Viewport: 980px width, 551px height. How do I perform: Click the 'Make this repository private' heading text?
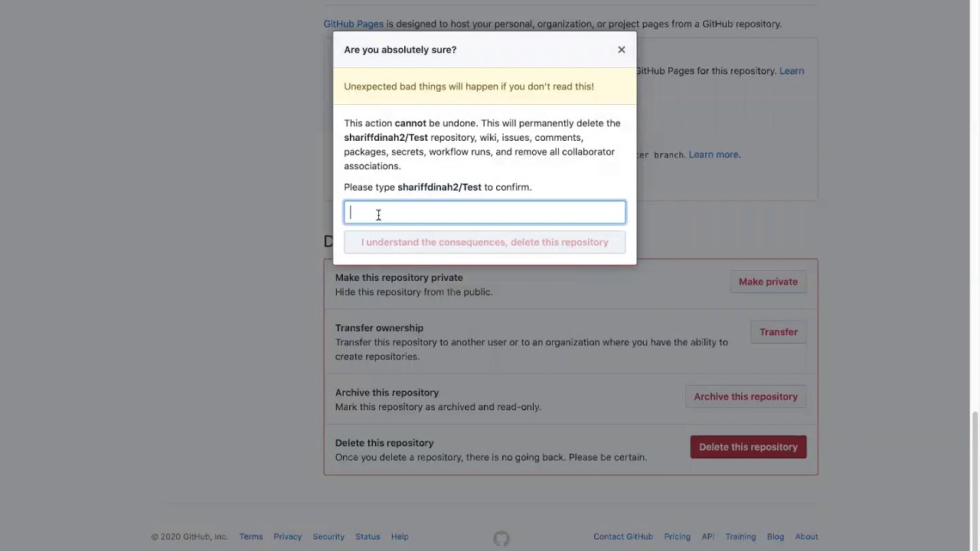click(x=399, y=278)
